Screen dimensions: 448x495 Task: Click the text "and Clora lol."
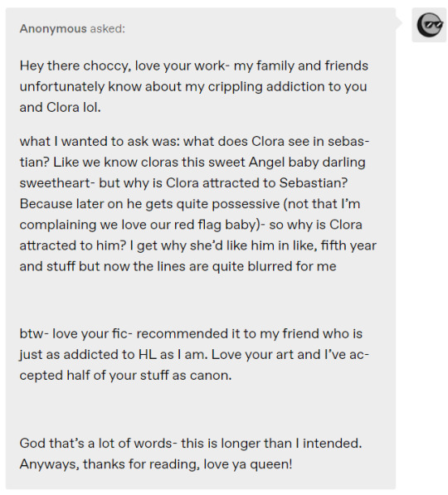(60, 107)
